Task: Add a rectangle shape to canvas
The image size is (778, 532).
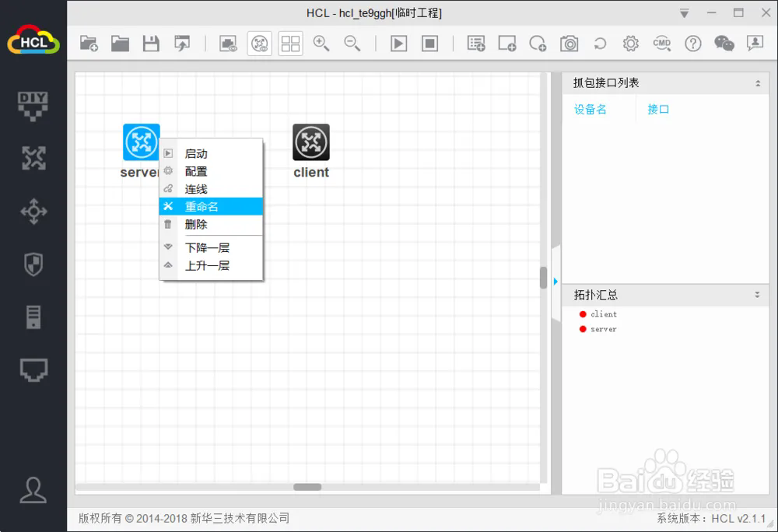Action: coord(507,44)
